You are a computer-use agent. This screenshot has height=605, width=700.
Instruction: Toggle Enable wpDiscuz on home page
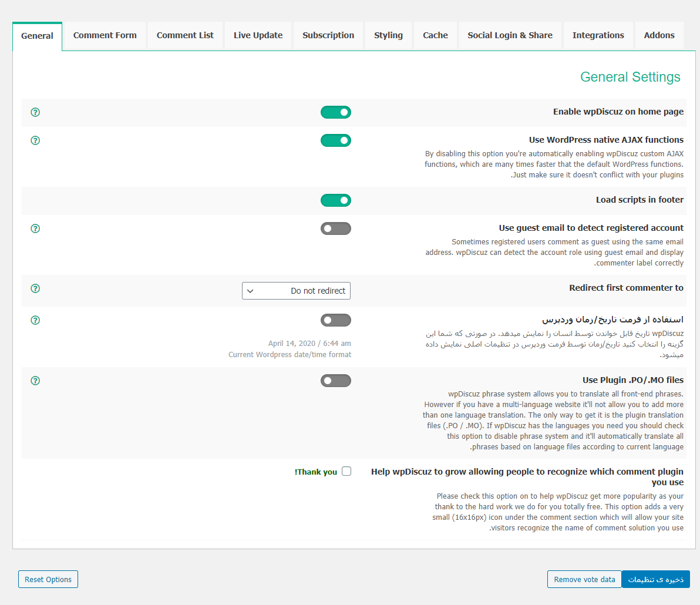pyautogui.click(x=336, y=112)
